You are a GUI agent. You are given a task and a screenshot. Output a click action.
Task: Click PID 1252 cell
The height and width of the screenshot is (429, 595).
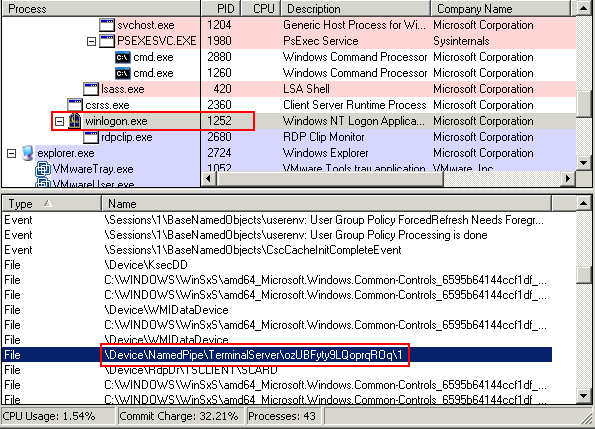click(x=219, y=121)
